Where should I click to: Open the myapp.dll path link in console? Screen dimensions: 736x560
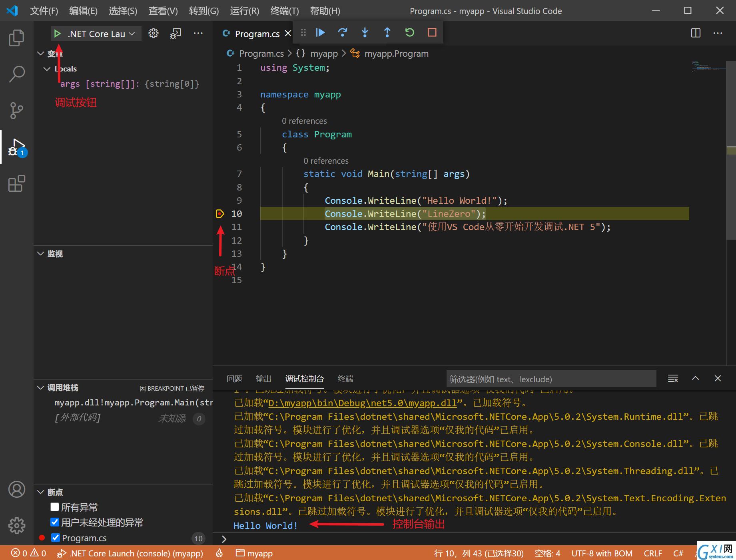click(363, 403)
